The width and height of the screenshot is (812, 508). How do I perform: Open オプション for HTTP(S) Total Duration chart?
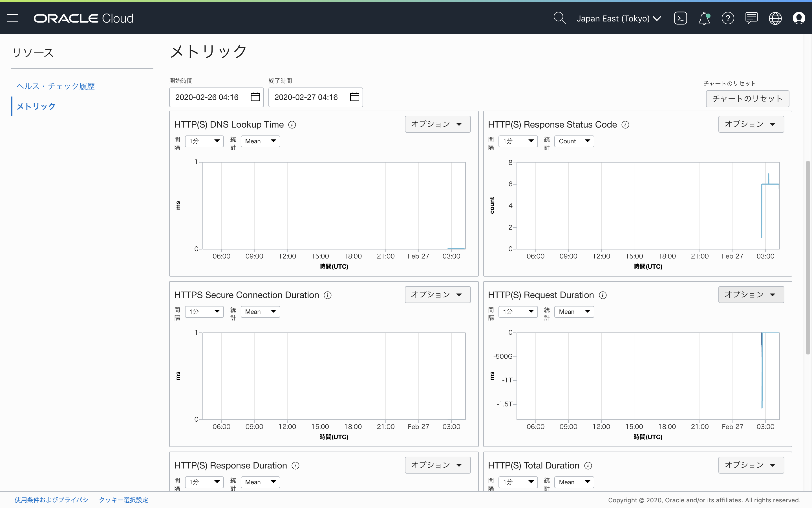(x=751, y=465)
